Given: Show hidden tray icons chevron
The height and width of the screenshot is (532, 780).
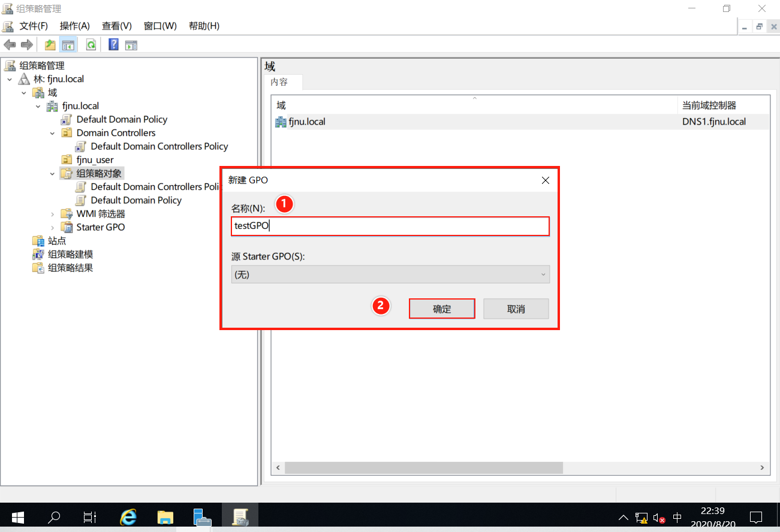Looking at the screenshot, I should (624, 518).
